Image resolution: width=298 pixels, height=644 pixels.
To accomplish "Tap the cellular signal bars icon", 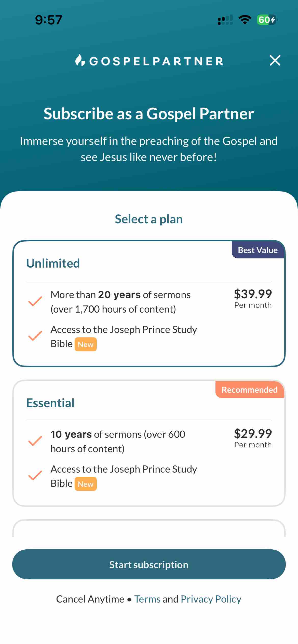I will pyautogui.click(x=225, y=20).
